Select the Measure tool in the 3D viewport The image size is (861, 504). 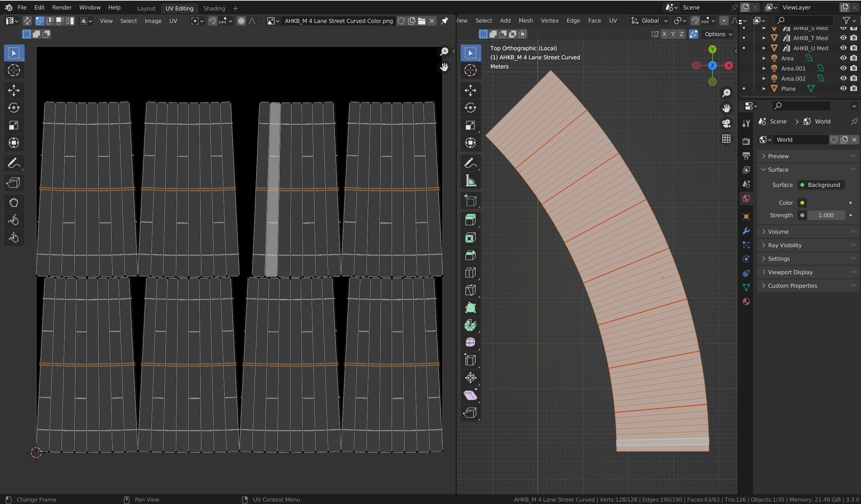[470, 181]
